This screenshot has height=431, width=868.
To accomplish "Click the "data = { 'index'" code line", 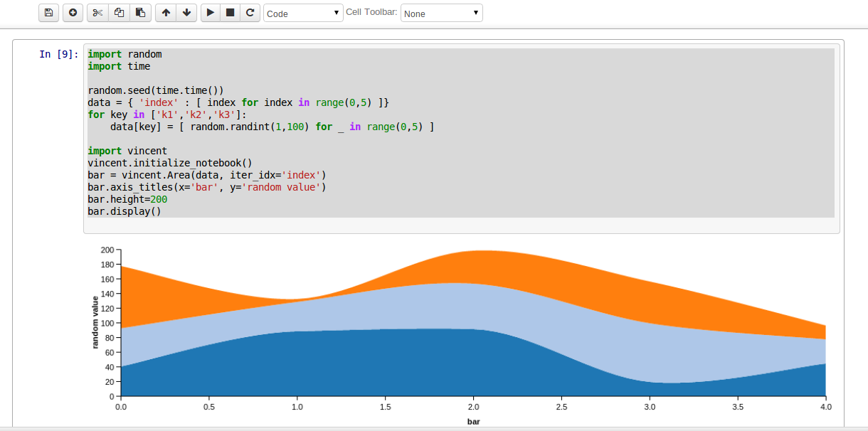I will coord(238,102).
